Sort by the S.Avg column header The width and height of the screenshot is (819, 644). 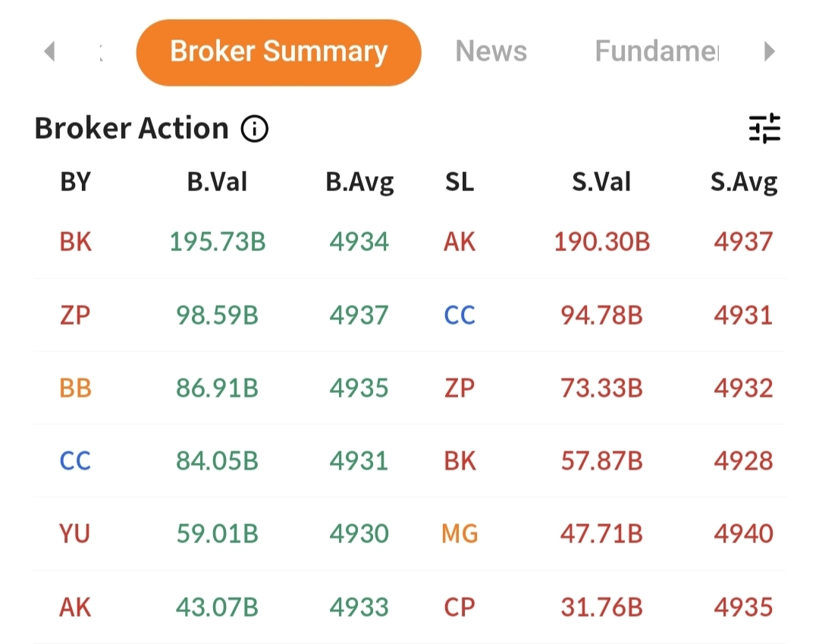(744, 181)
